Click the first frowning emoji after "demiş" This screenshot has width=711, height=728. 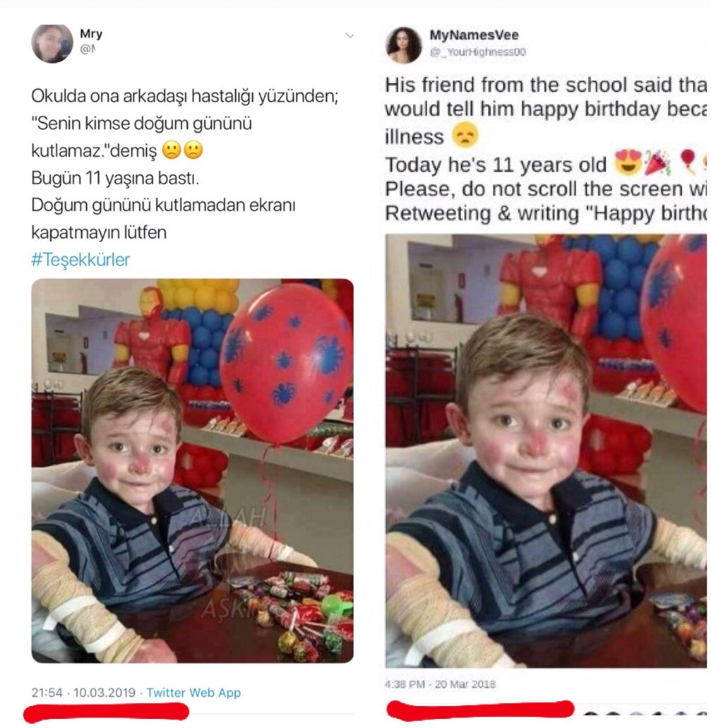172,150
